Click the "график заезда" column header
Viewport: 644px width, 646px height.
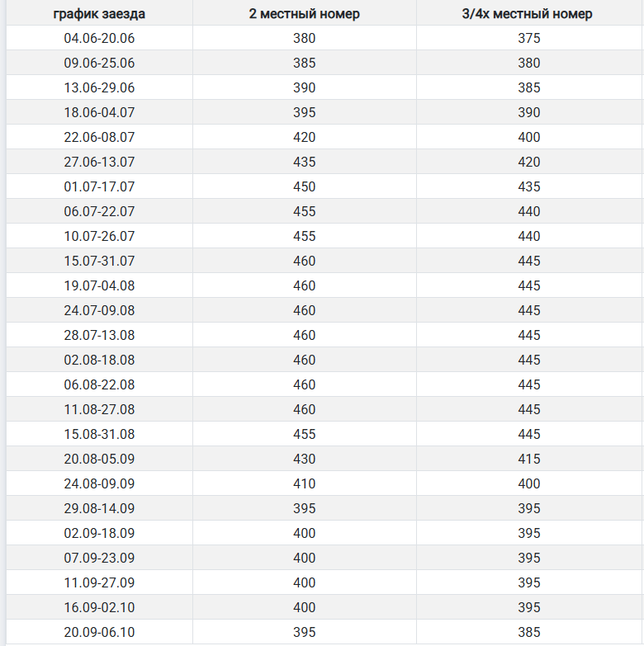(x=99, y=13)
